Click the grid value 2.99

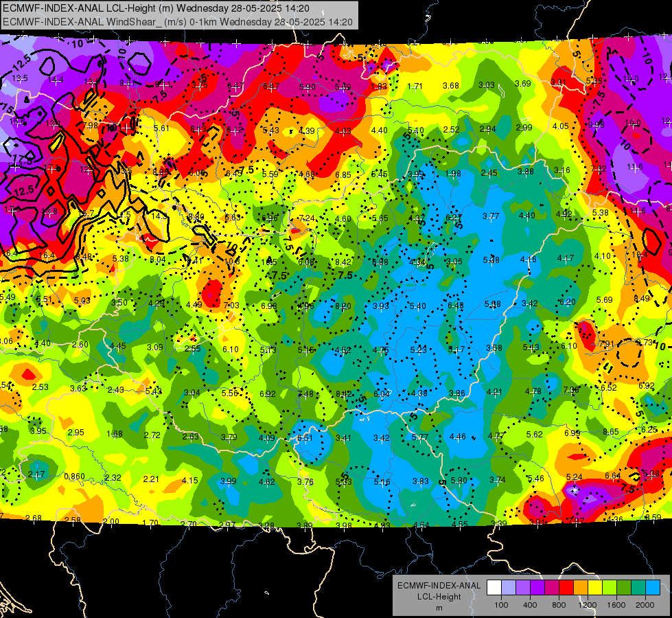pyautogui.click(x=524, y=127)
